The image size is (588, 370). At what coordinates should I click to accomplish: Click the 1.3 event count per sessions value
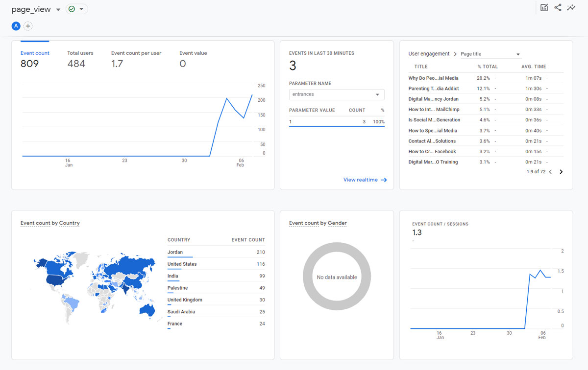(x=417, y=232)
